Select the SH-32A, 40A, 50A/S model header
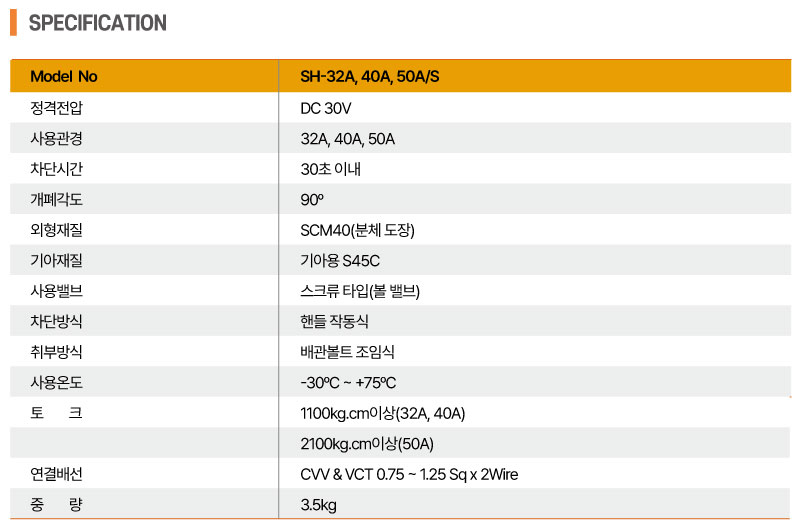This screenshot has height=530, width=800. pyautogui.click(x=370, y=77)
